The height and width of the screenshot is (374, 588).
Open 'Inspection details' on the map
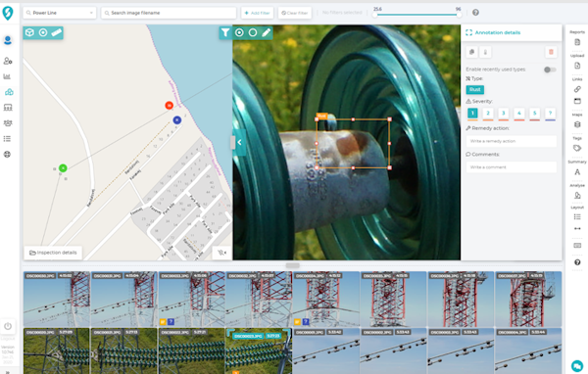pos(53,253)
